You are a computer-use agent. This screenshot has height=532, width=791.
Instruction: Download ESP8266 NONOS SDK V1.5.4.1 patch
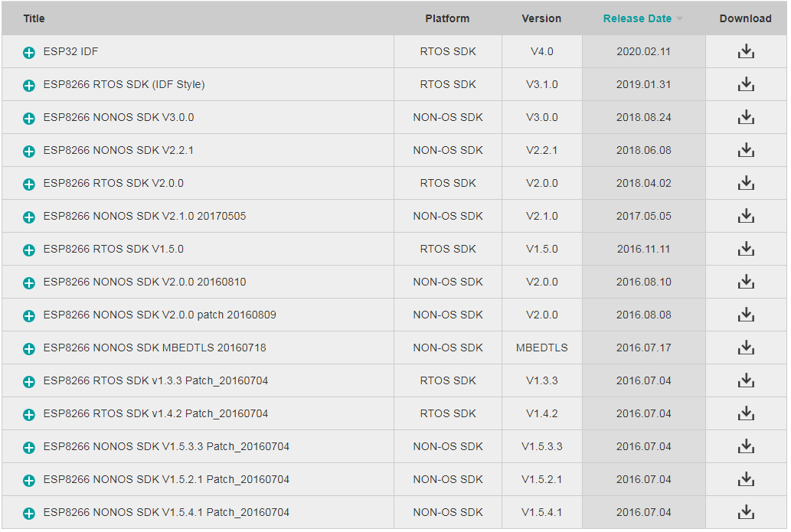[x=746, y=512]
